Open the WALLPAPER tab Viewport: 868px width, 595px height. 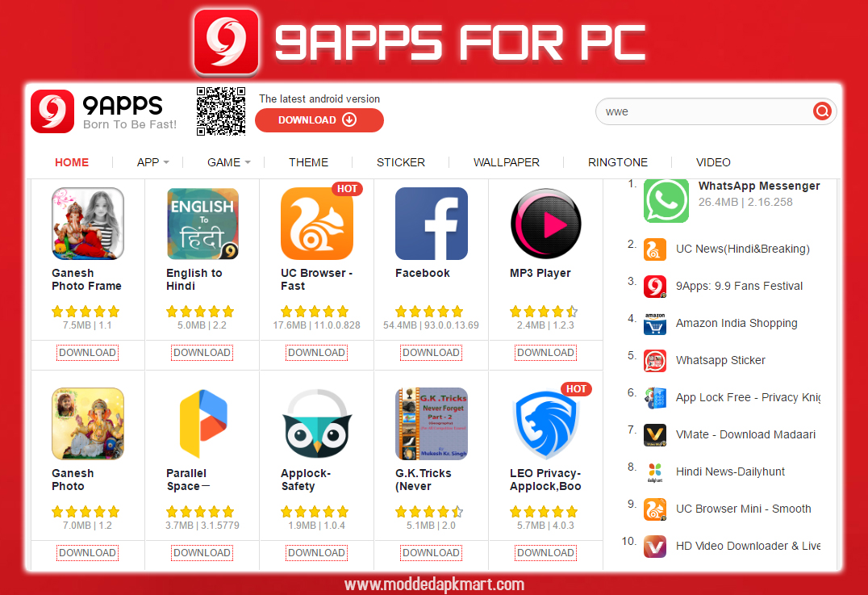[x=506, y=162]
